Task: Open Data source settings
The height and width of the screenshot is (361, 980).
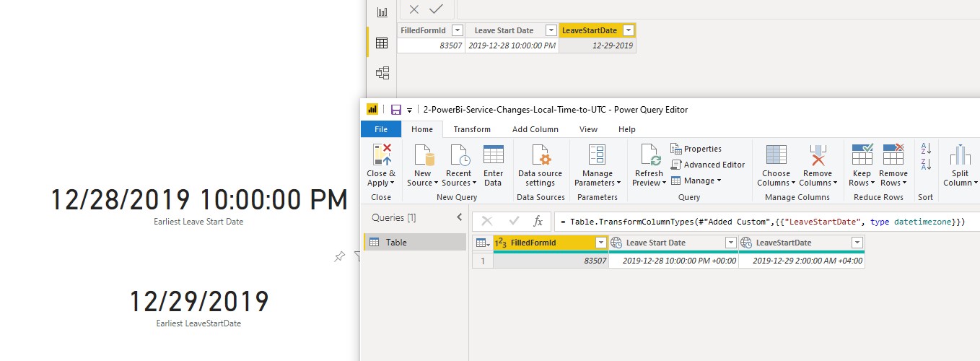Action: pos(540,165)
